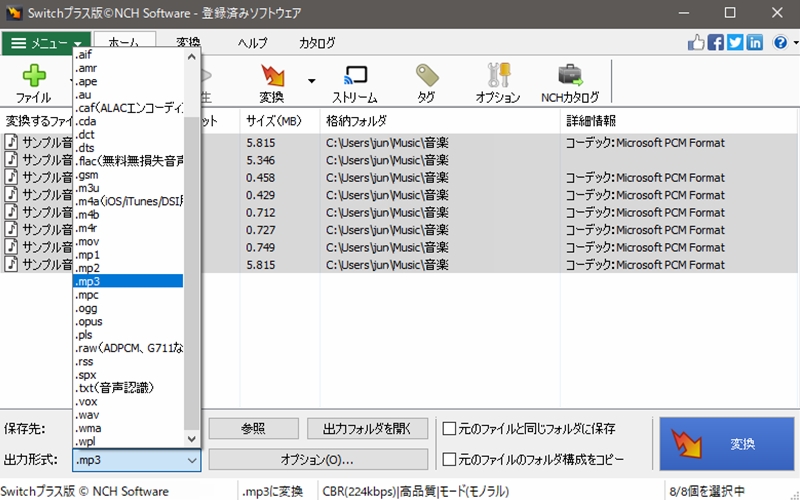This screenshot has width=800, height=500.
Task: Toggle the output format .mp3 combo box
Action: point(137,460)
